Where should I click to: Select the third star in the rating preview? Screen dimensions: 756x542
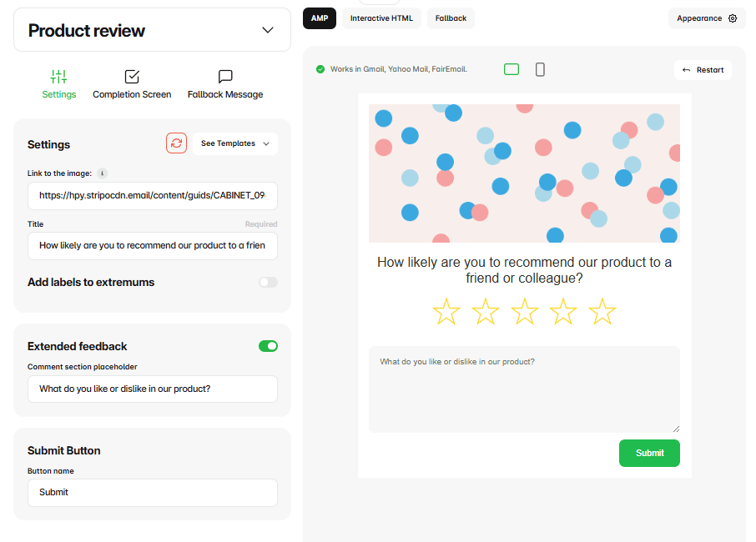point(524,311)
